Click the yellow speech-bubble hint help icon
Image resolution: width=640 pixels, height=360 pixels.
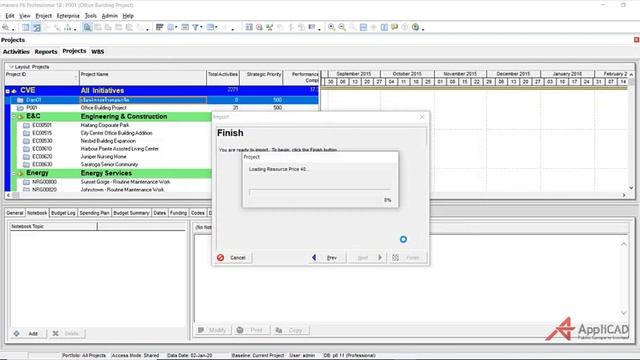point(394,27)
